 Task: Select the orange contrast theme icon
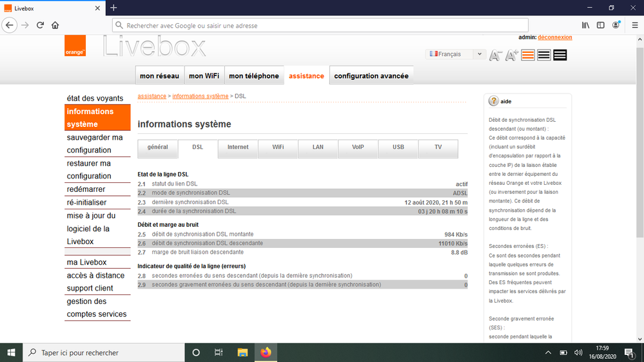coord(528,55)
